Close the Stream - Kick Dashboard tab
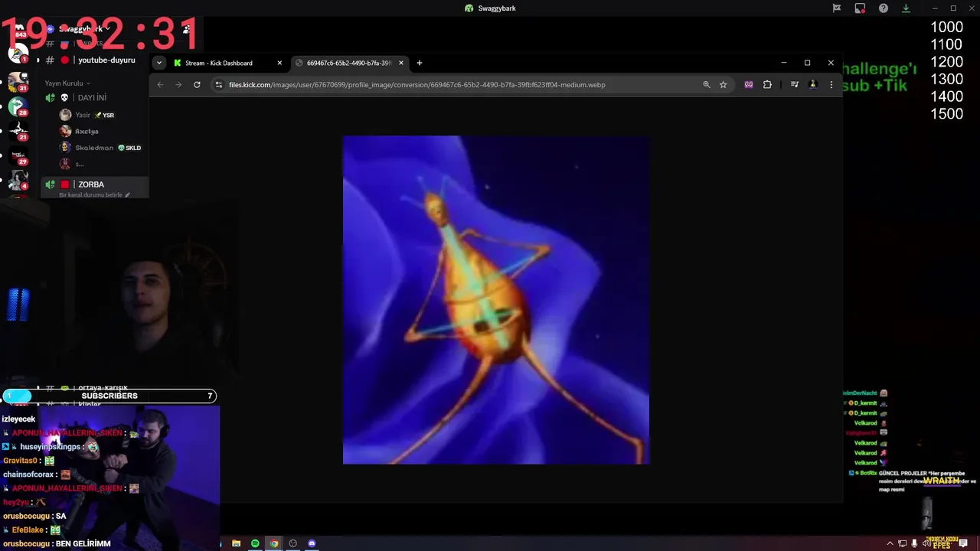 coord(279,63)
